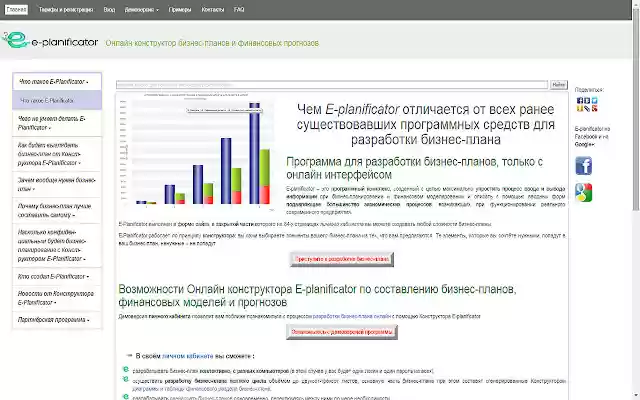
Task: Select highlighted 'Что такое E-Planificator' sub-item
Action: (x=57, y=100)
